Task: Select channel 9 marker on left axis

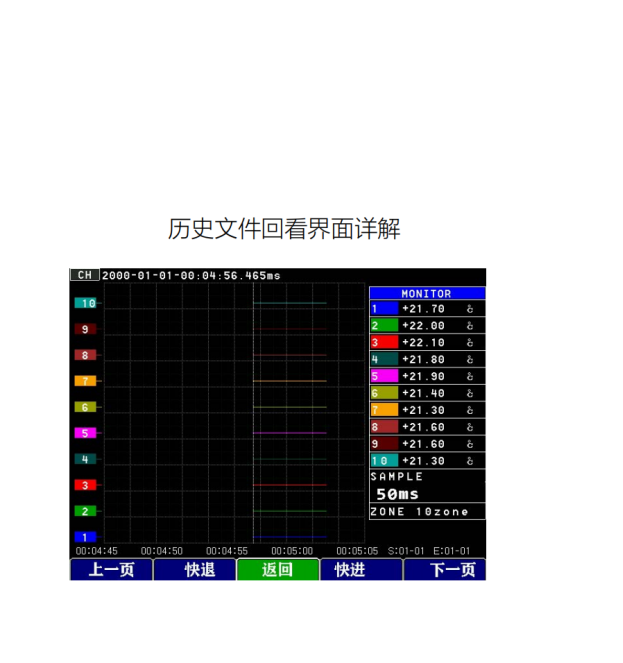Action: 85,329
